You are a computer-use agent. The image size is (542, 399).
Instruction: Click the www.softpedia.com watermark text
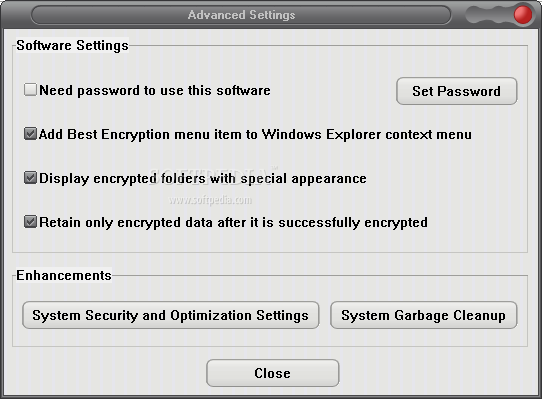211,200
